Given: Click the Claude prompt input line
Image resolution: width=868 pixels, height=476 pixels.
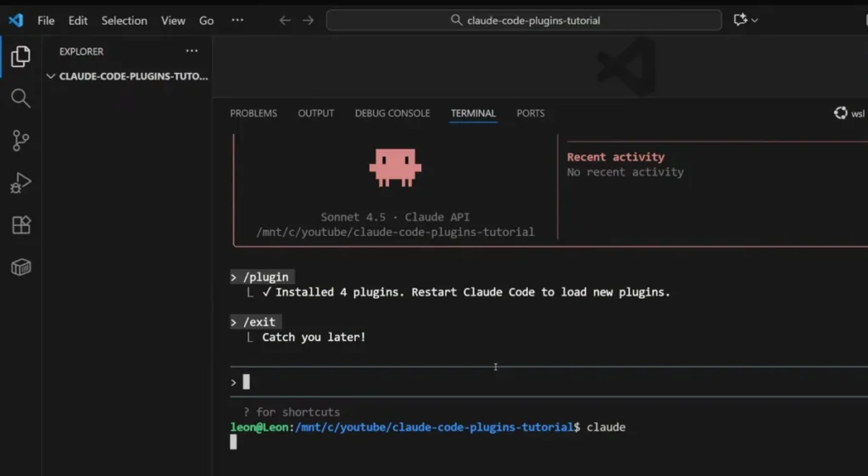Looking at the screenshot, I should (x=548, y=382).
